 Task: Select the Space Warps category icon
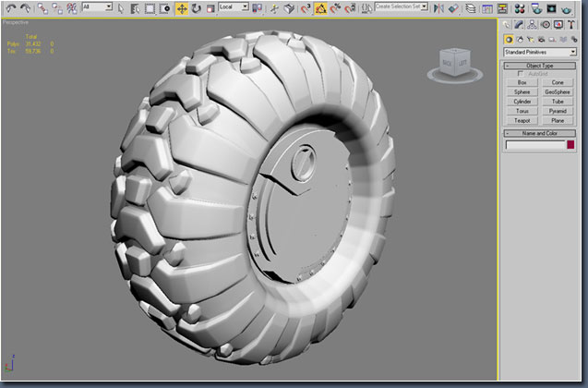[563, 40]
